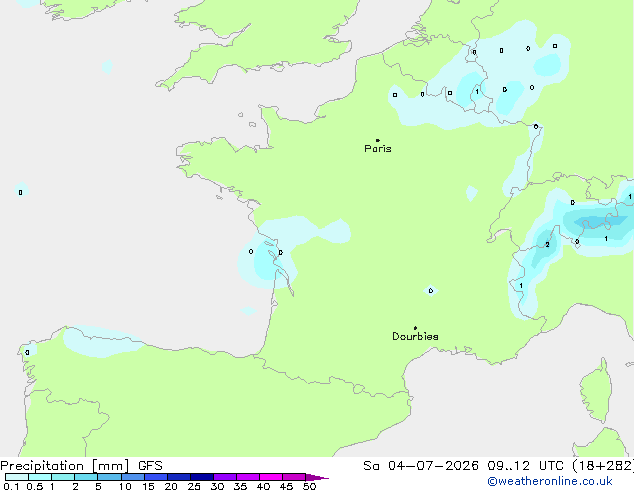This screenshot has height=490, width=634.
Task: Click the legend label "40"
Action: click(x=263, y=486)
